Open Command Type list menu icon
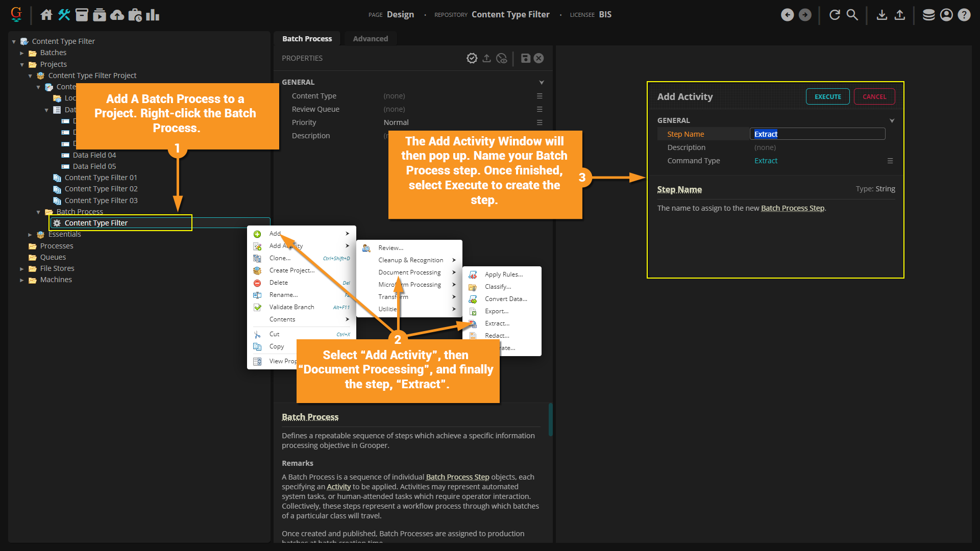This screenshot has height=551, width=980. tap(890, 161)
